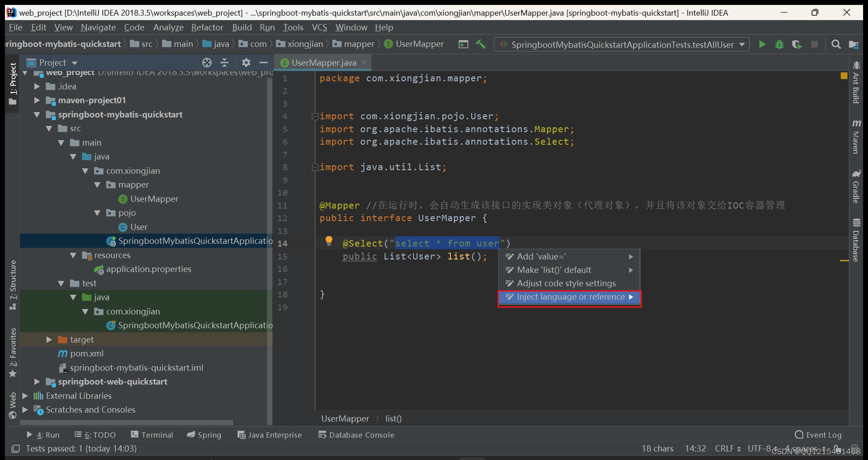This screenshot has width=868, height=460.
Task: Open the Favorites tool window
Action: pyautogui.click(x=13, y=353)
